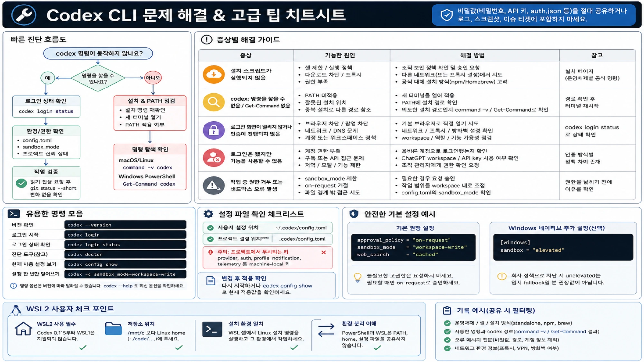Click the dark warning triangle icon

pos(213,185)
